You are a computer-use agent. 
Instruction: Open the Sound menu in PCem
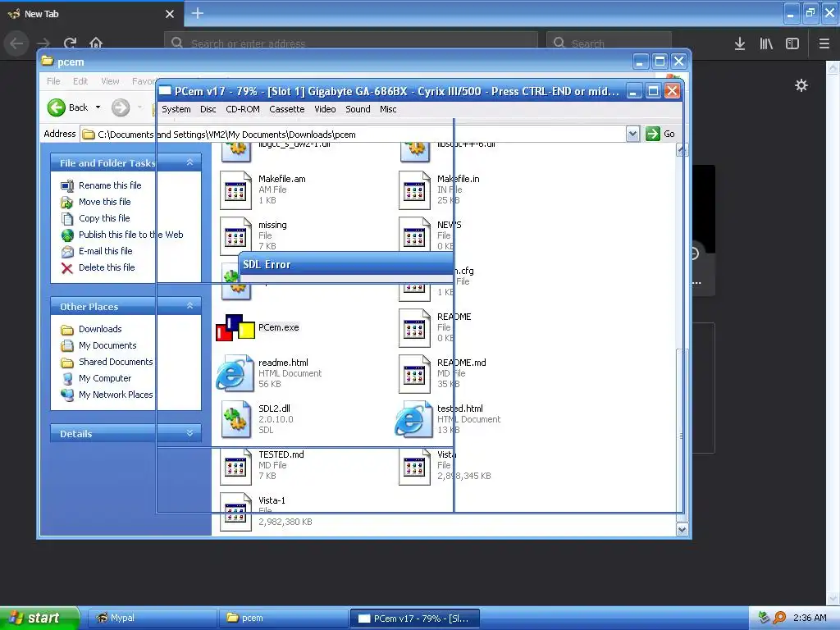point(358,109)
